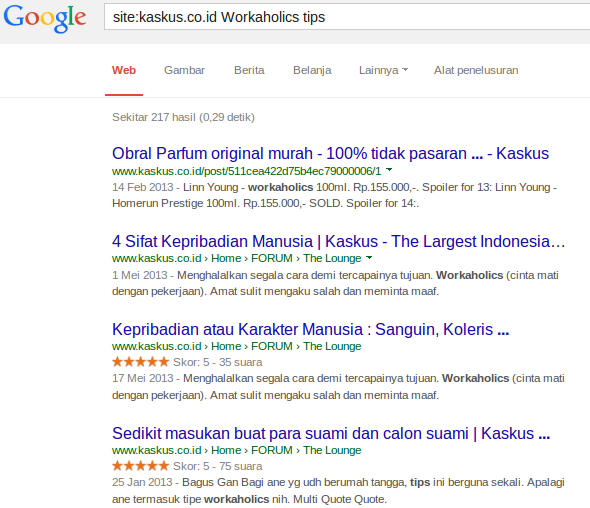Click the 'Sekitar 217 hasil' result count text
Screen dimensions: 590x508
tap(183, 117)
